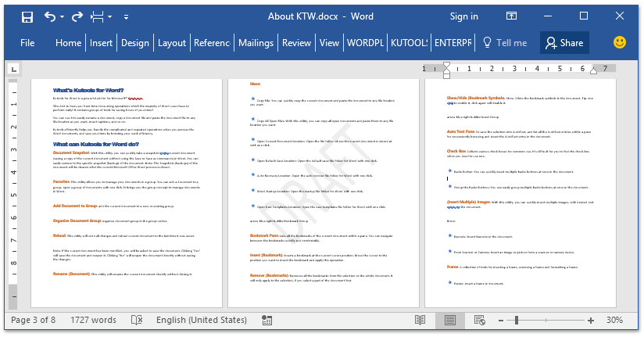The width and height of the screenshot is (644, 337).
Task: Switch to Web Layout view
Action: 480,320
